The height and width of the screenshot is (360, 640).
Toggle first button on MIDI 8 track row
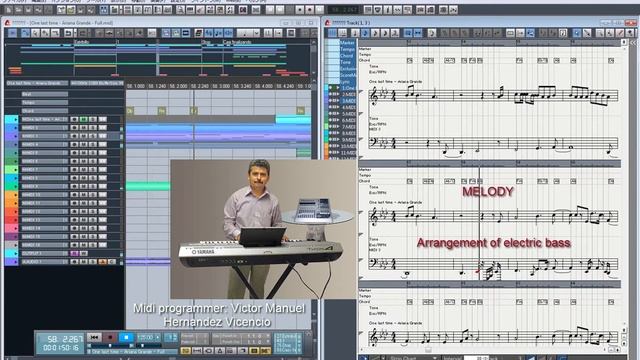(x=74, y=178)
